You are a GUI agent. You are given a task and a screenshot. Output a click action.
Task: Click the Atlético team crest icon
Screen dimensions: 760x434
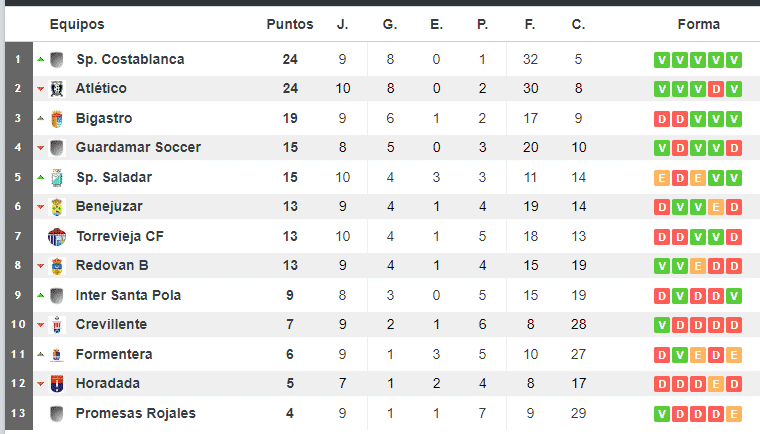57,89
